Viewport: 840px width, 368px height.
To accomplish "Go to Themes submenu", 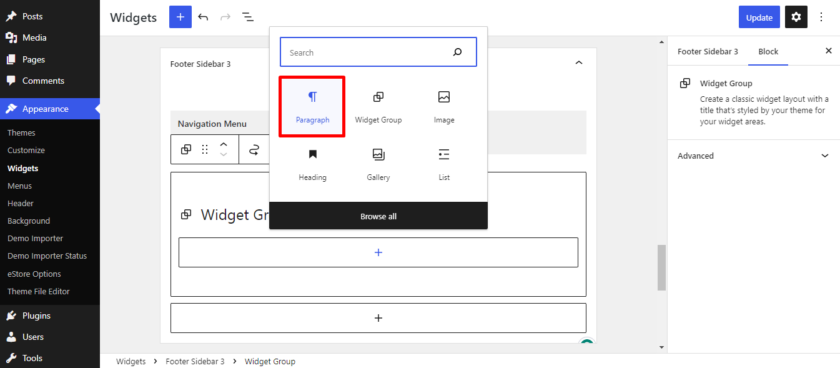I will pos(21,133).
